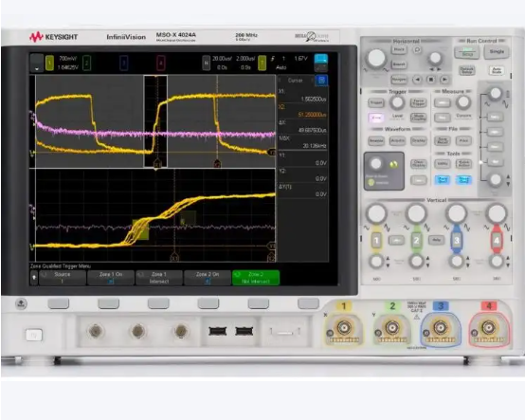Push the Auto Scale button
Screen dimensions: 525x420
click(x=497, y=71)
